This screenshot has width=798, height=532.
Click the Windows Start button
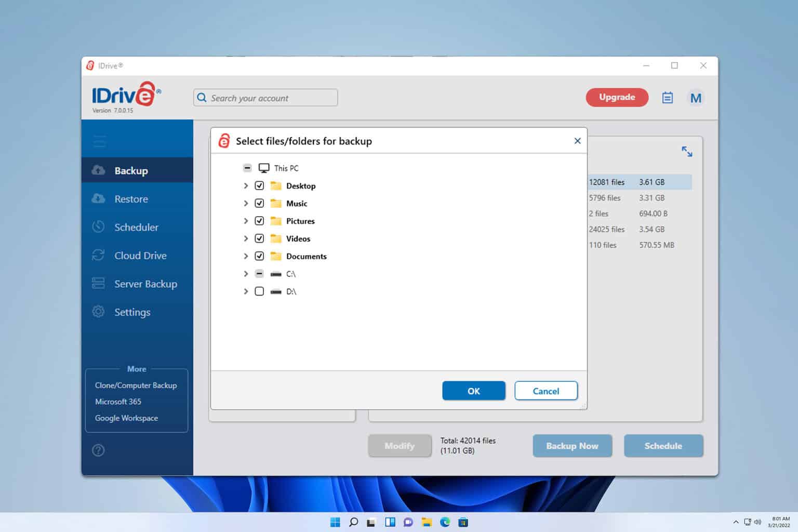pos(335,522)
